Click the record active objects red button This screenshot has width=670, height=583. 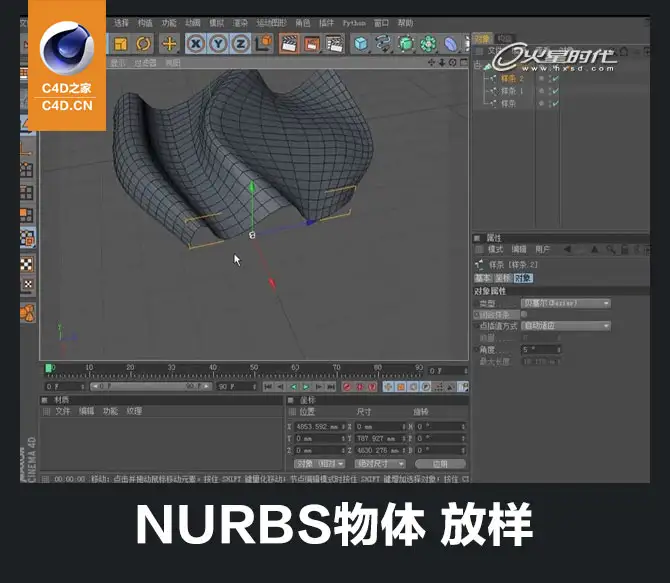coord(347,387)
